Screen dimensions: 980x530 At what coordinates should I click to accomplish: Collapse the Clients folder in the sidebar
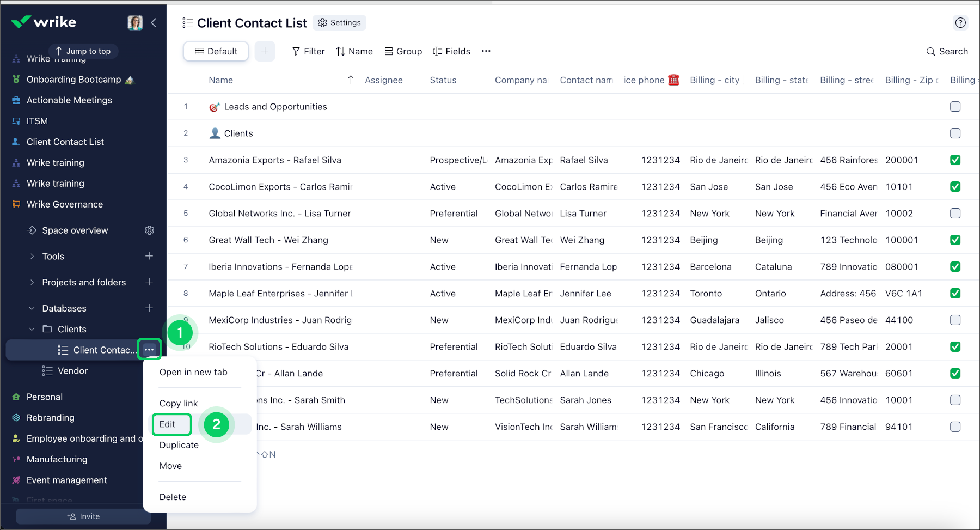31,329
